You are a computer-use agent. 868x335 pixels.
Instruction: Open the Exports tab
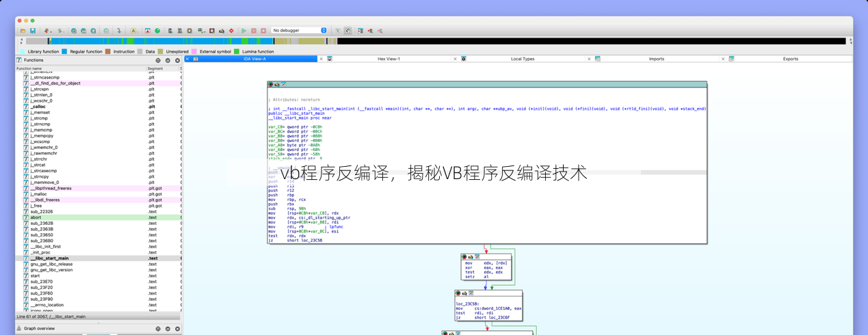[790, 59]
